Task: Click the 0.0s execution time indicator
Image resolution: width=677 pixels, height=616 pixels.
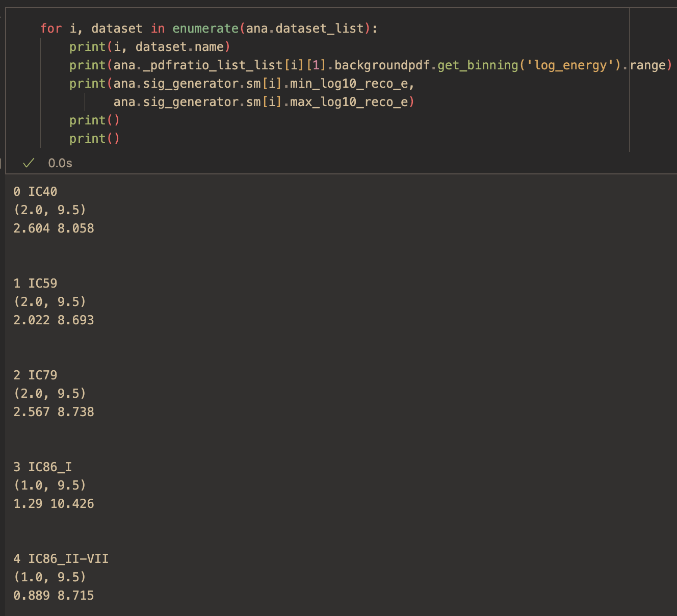Action: coord(59,163)
